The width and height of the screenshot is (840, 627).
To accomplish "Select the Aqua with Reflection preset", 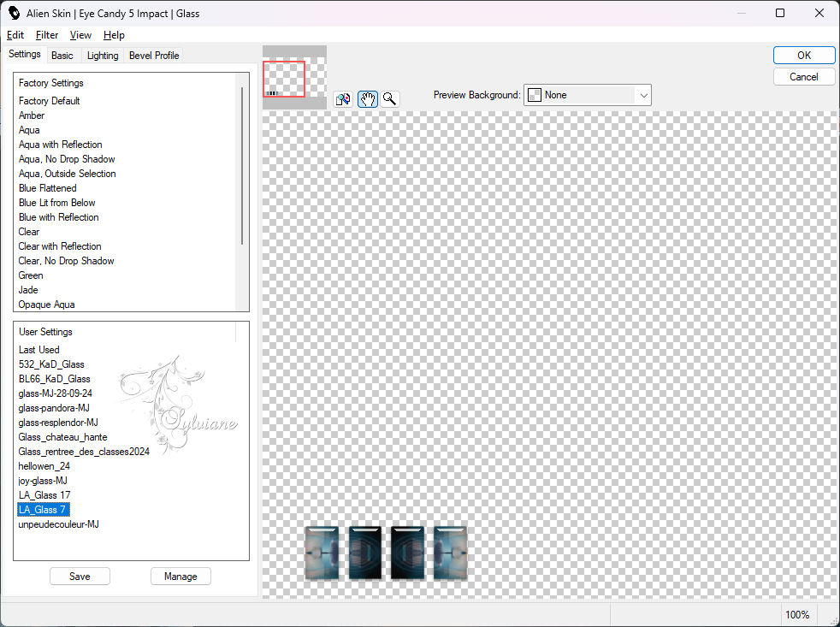I will [60, 145].
